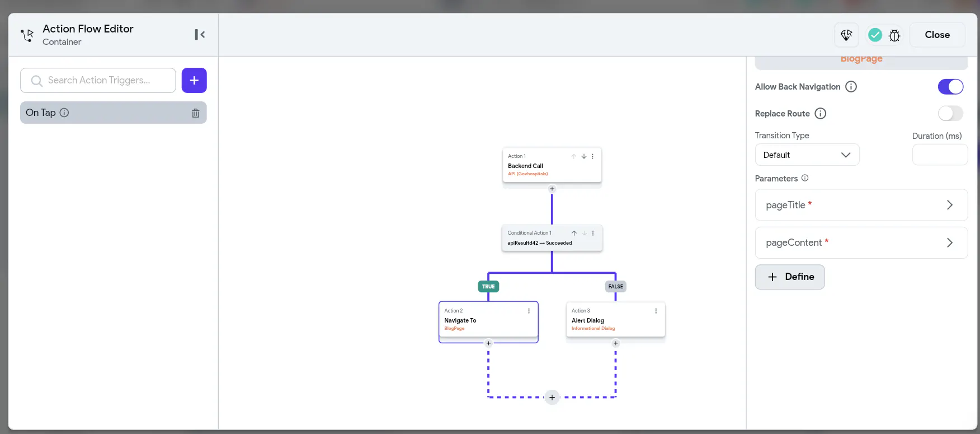
Task: Click the Define parameter button
Action: [x=790, y=277]
